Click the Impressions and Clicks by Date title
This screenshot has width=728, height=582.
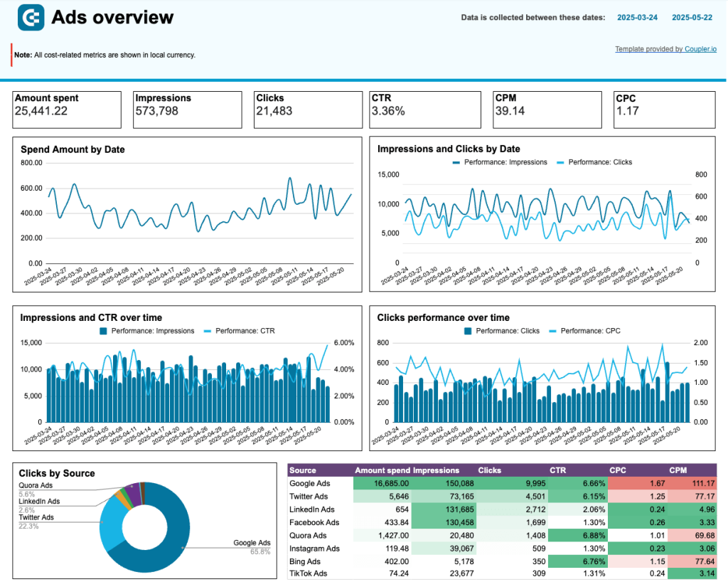click(x=449, y=149)
